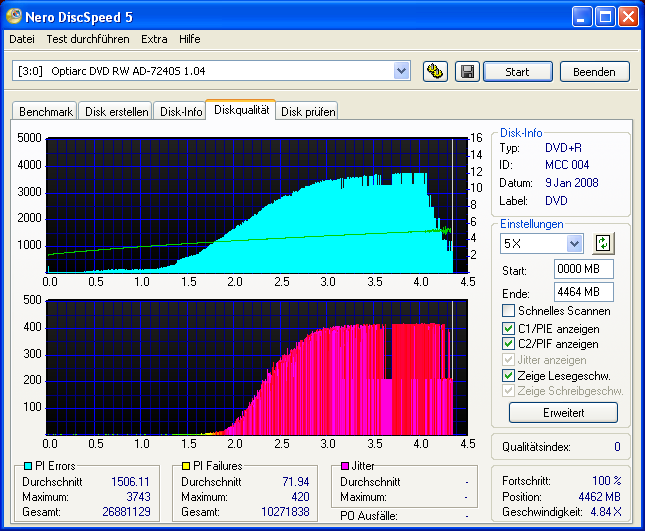Open the Optiarc DVD RW drive dropdown
This screenshot has width=645, height=531.
click(401, 71)
